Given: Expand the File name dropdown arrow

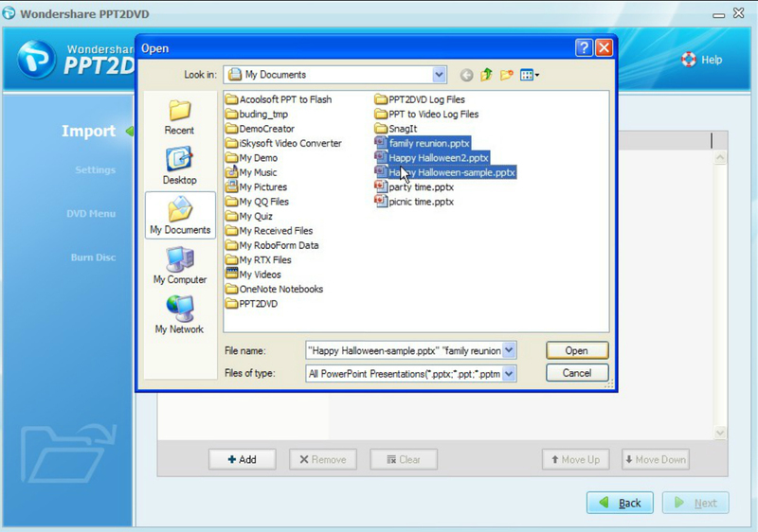Looking at the screenshot, I should 509,350.
